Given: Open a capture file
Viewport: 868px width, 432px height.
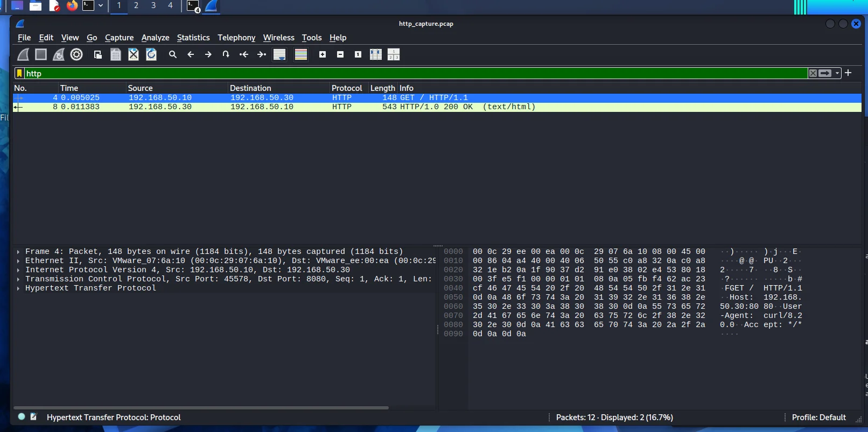Looking at the screenshot, I should [x=98, y=54].
